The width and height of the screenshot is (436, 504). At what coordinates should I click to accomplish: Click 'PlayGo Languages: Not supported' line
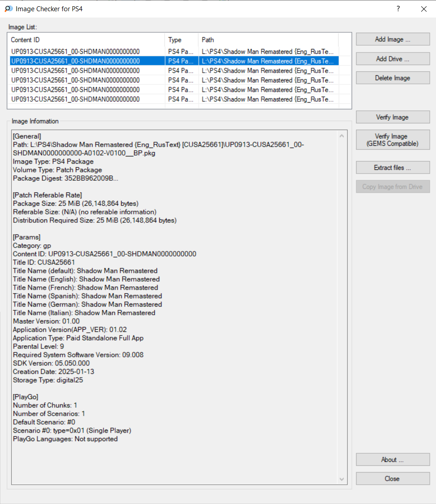(x=65, y=439)
